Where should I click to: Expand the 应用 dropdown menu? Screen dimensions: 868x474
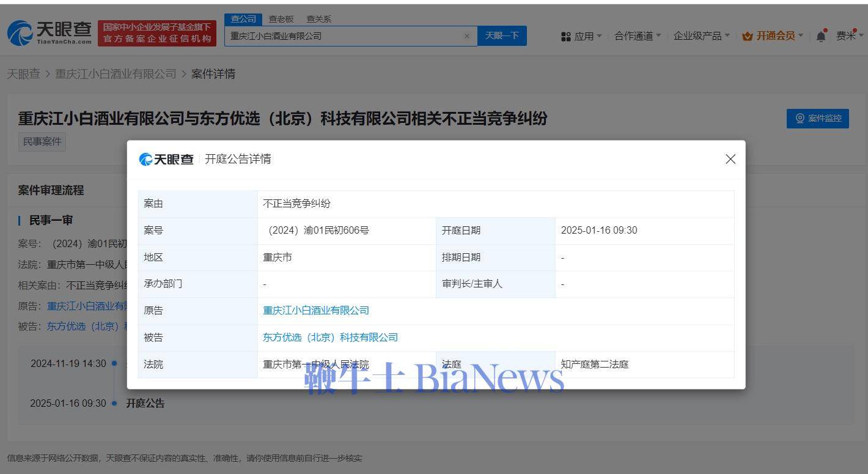587,37
